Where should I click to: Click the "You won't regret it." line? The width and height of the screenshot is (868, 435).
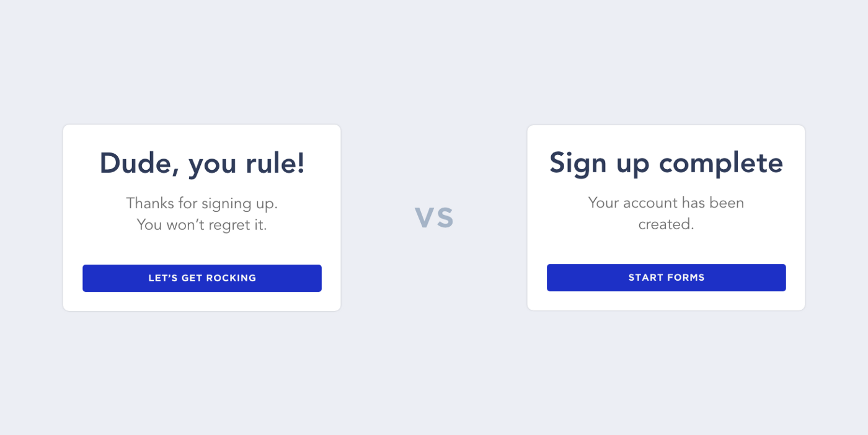[x=202, y=224]
